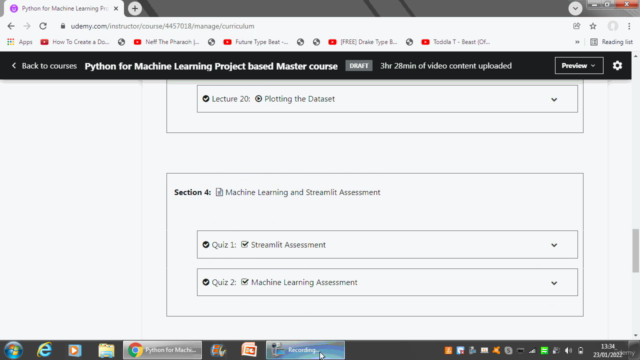
Task: Go back in the browser
Action: 11,26
